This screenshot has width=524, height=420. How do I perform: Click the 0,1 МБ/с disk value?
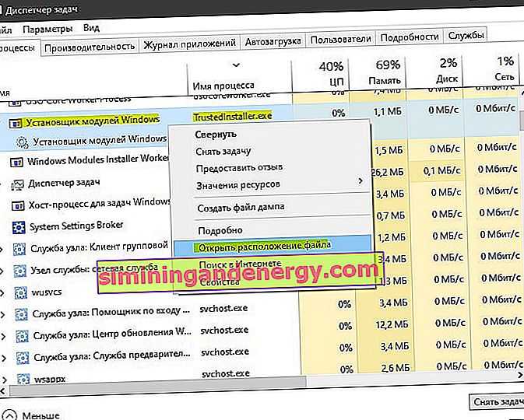442,171
